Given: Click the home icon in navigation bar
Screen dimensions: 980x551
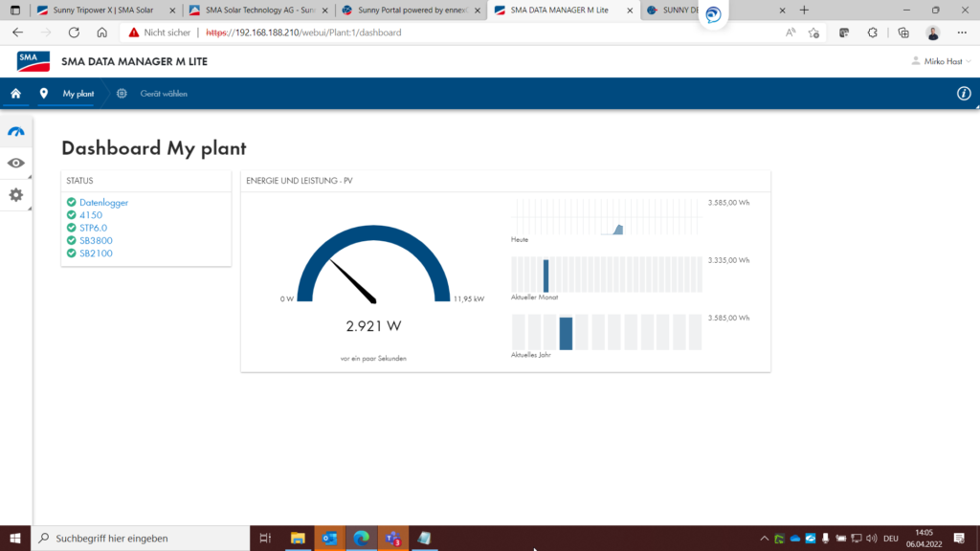Looking at the screenshot, I should [x=15, y=94].
